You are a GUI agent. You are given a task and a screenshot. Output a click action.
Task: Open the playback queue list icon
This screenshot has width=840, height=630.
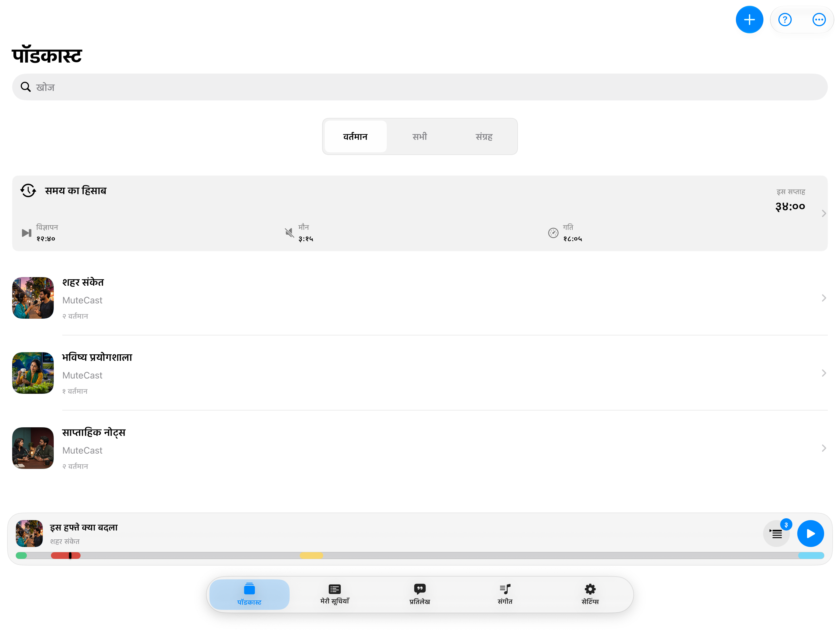(x=775, y=534)
